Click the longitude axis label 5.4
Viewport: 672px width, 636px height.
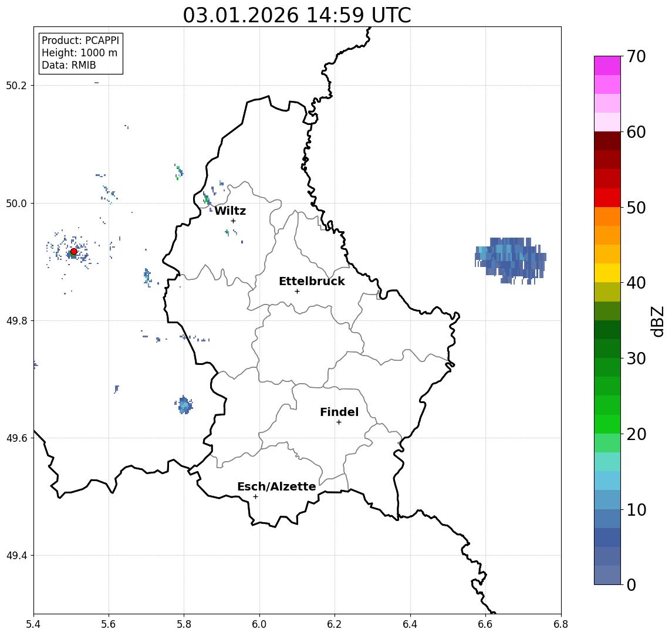point(33,624)
